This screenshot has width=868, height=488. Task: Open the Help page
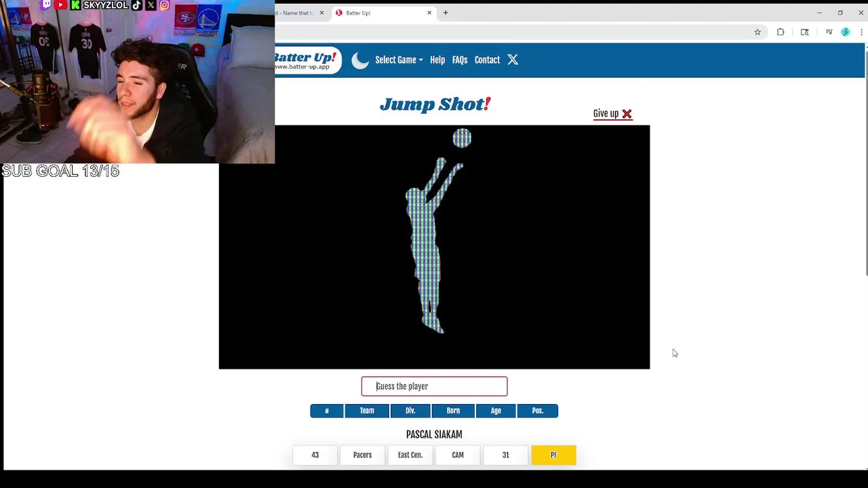pos(437,60)
